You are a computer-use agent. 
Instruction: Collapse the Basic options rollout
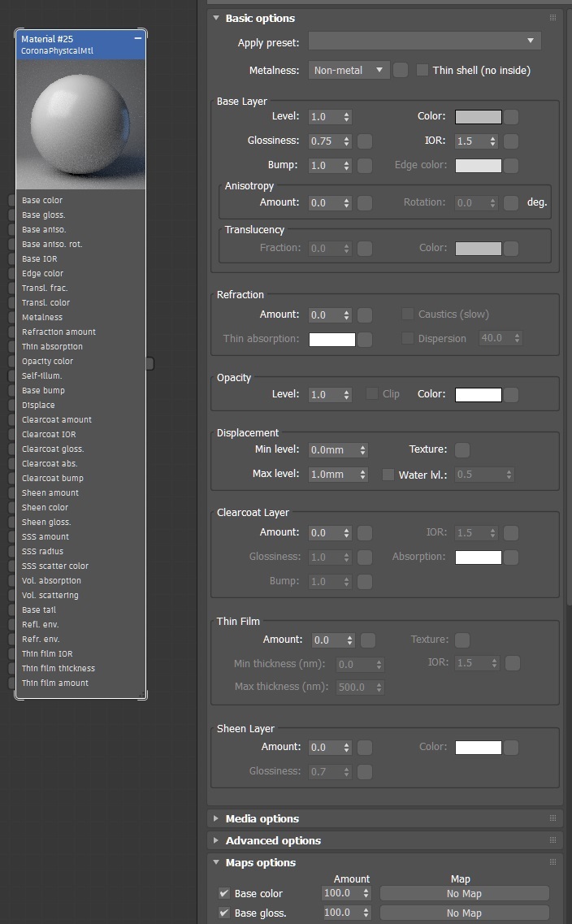[x=260, y=18]
